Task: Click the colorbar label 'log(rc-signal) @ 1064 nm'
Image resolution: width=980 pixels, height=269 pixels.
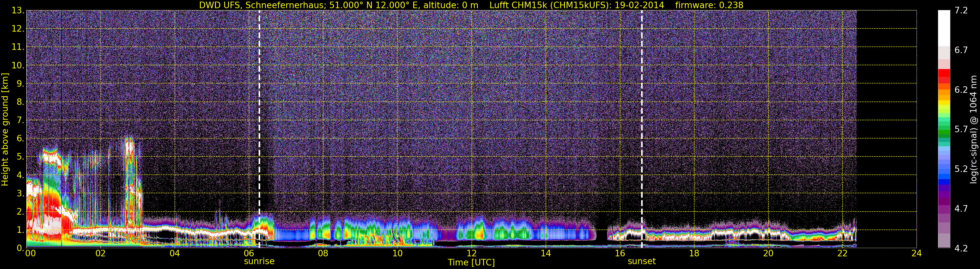Action: click(973, 129)
